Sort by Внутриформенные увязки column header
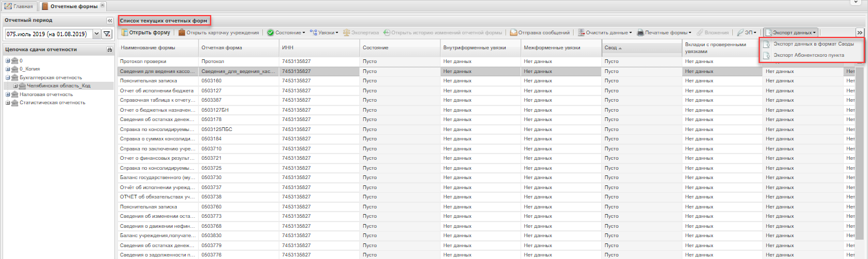 point(481,47)
